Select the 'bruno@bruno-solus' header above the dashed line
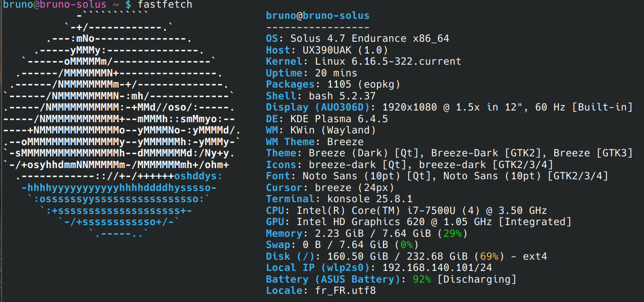Image resolution: width=644 pixels, height=302 pixels. pos(318,16)
